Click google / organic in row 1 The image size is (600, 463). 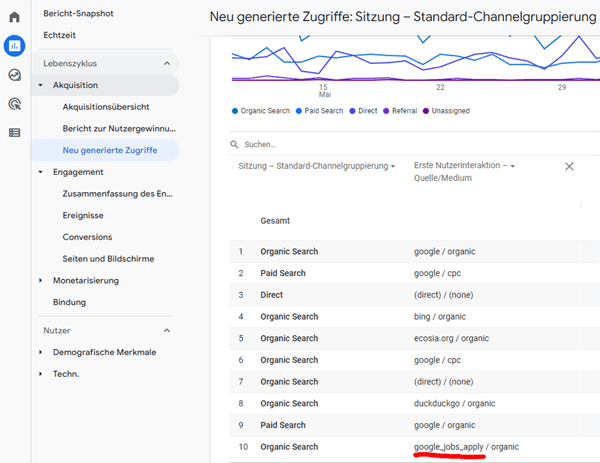(445, 251)
